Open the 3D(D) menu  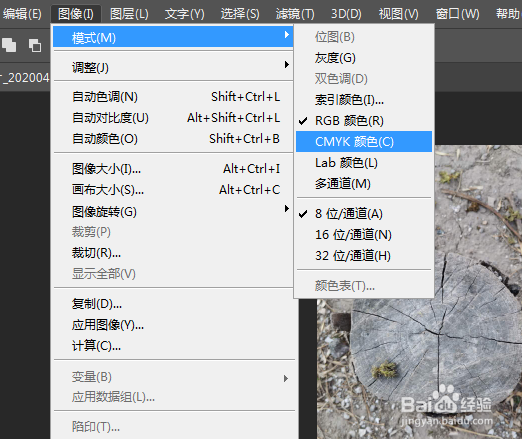pyautogui.click(x=346, y=14)
